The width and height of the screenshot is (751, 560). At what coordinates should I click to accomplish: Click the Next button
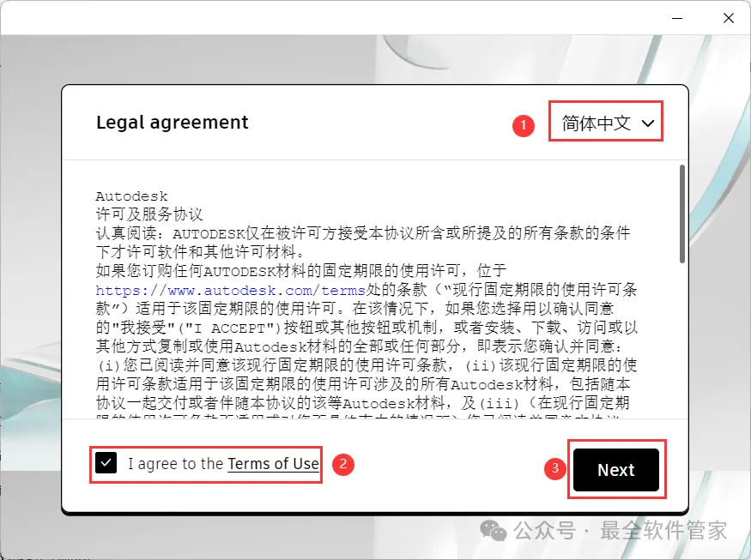616,470
